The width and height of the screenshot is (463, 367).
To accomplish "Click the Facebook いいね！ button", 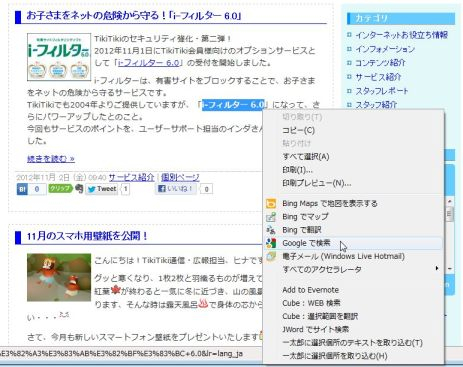I will (175, 189).
